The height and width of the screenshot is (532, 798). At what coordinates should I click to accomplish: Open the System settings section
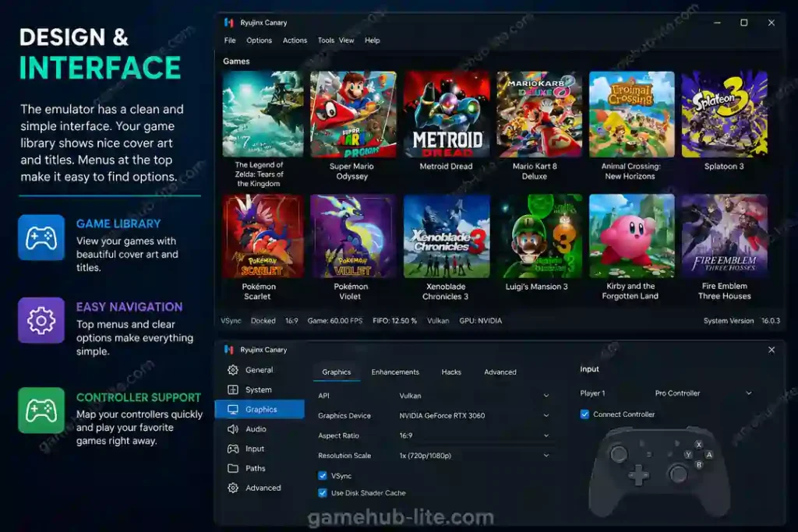(260, 389)
